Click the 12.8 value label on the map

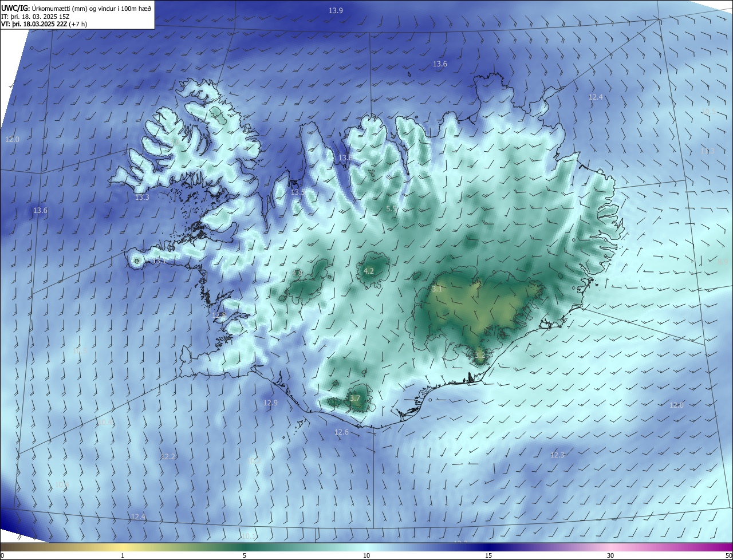pyautogui.click(x=219, y=316)
